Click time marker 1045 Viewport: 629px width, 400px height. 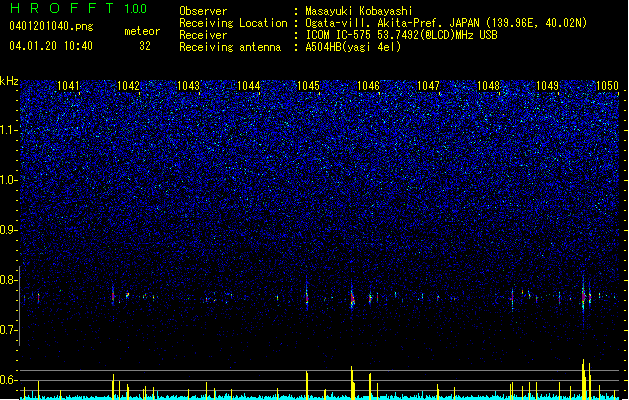[x=308, y=86]
